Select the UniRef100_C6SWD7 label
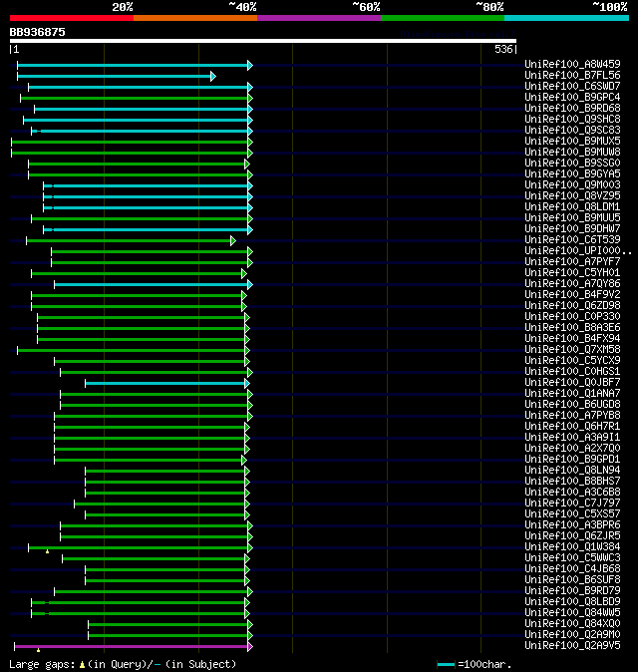The width and height of the screenshot is (638, 672). click(572, 86)
